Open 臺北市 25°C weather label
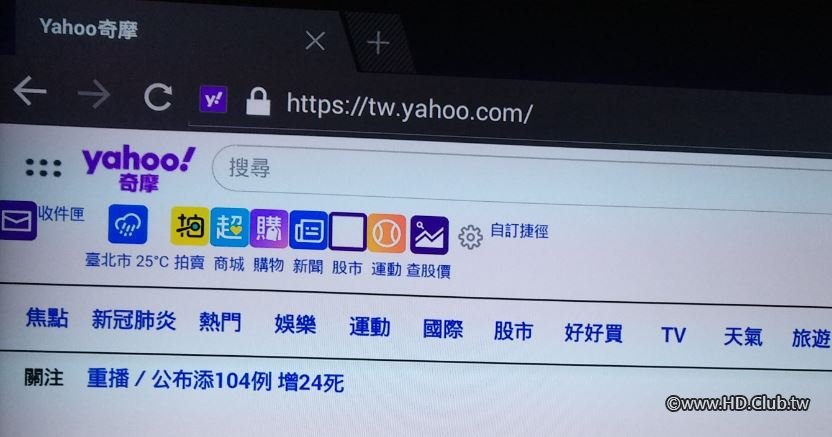The height and width of the screenshot is (437, 832). point(127,261)
